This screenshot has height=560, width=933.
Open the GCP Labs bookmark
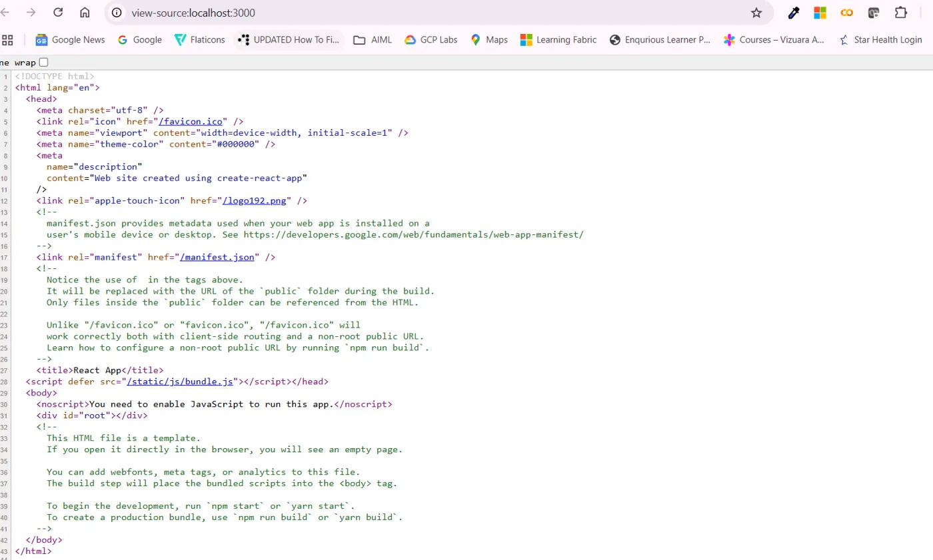point(431,40)
